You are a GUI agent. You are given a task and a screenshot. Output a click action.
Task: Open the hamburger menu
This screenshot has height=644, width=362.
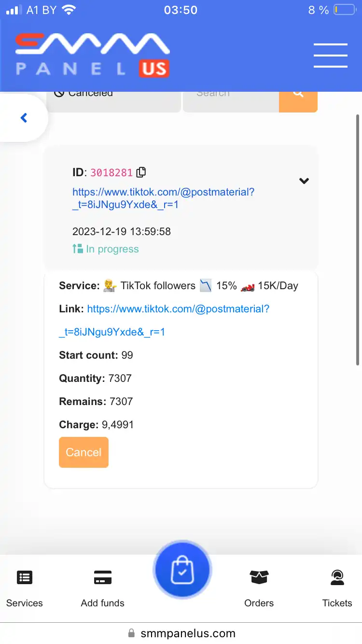coord(331,55)
